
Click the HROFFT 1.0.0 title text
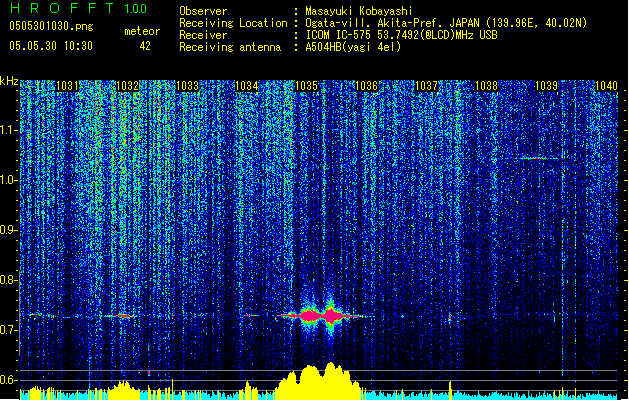[x=79, y=8]
